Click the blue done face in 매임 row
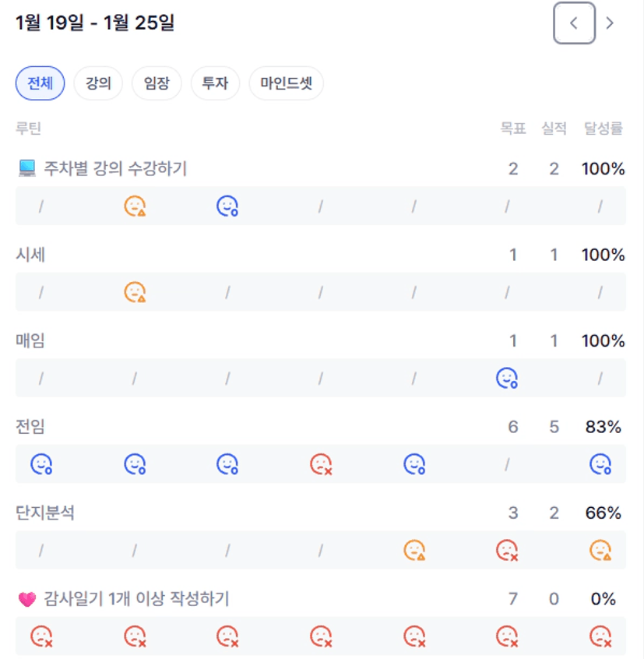 (507, 379)
